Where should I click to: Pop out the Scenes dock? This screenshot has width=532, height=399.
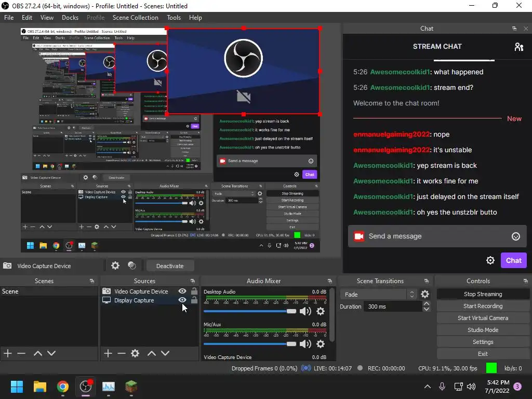pos(91,281)
